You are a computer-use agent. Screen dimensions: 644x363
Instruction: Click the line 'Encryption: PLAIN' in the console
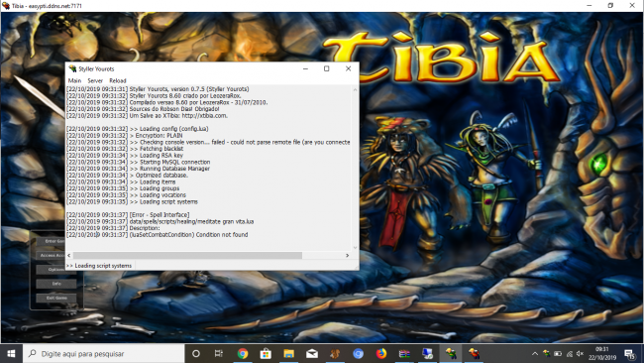pyautogui.click(x=125, y=135)
